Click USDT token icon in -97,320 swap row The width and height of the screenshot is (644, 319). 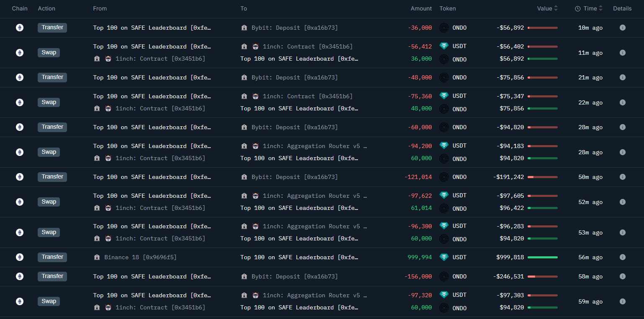444,295
